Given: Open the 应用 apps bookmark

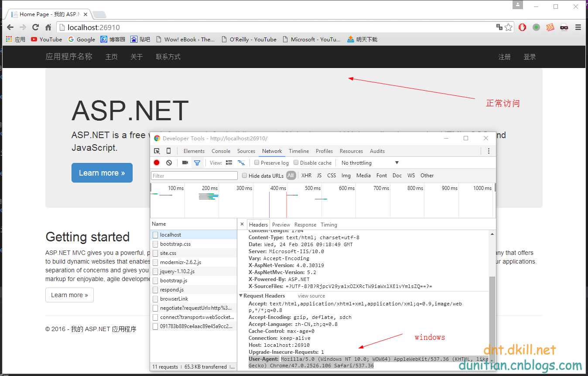Looking at the screenshot, I should point(16,39).
